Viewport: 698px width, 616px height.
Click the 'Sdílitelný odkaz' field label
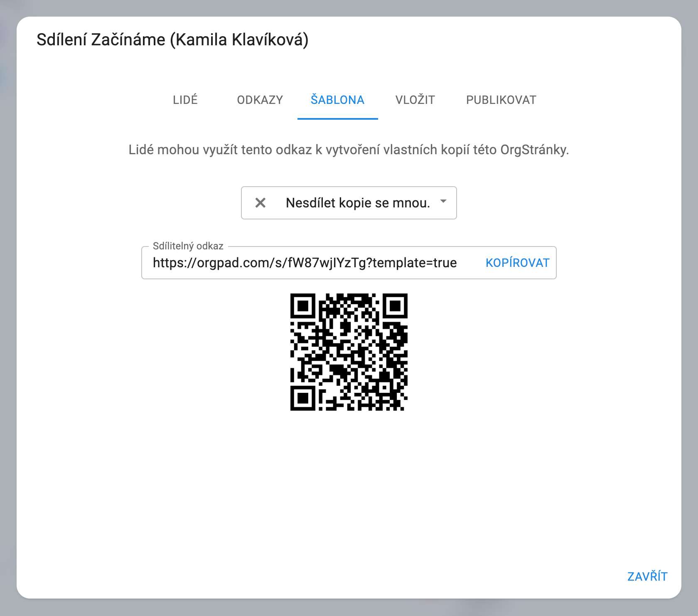pyautogui.click(x=188, y=246)
